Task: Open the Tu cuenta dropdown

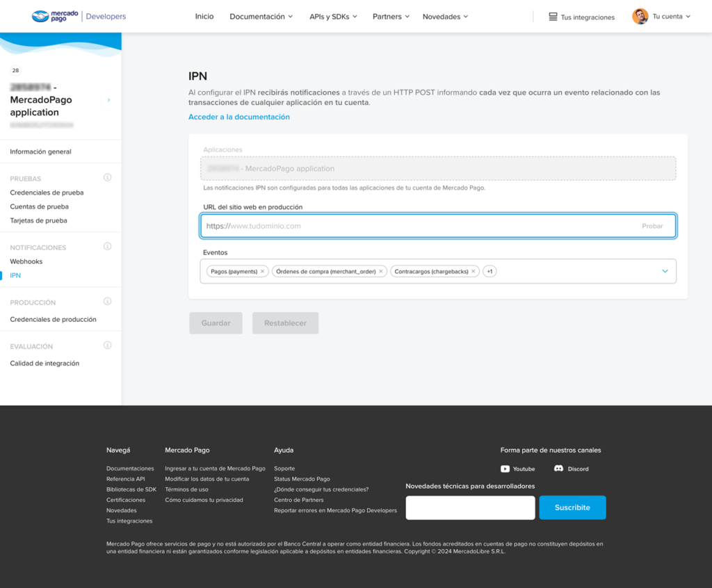Action: tap(671, 17)
